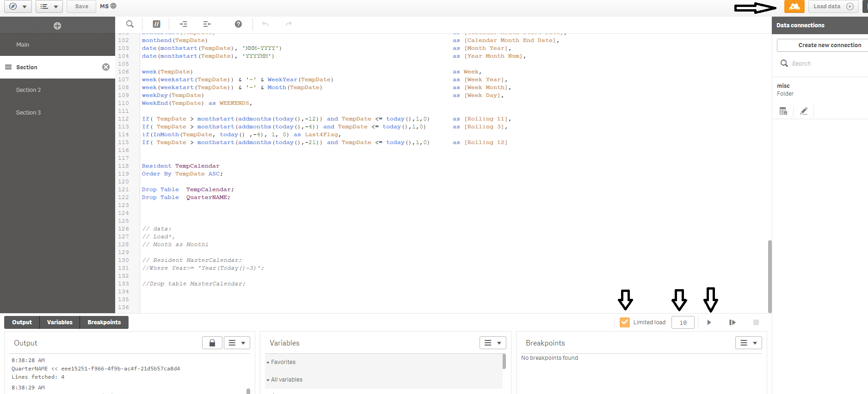Click the MS app name status icon
Viewport: 868px width, 394px height.
(x=114, y=6)
